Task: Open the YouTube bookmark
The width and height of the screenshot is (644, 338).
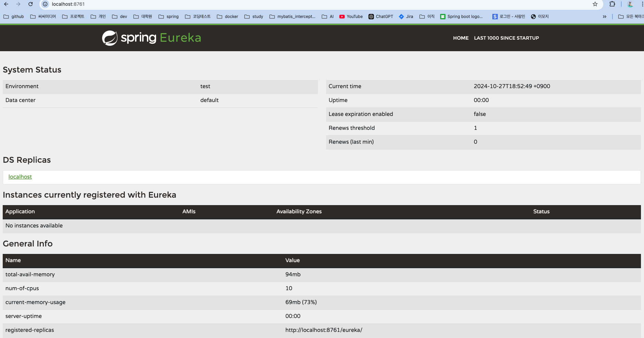Action: (351, 16)
